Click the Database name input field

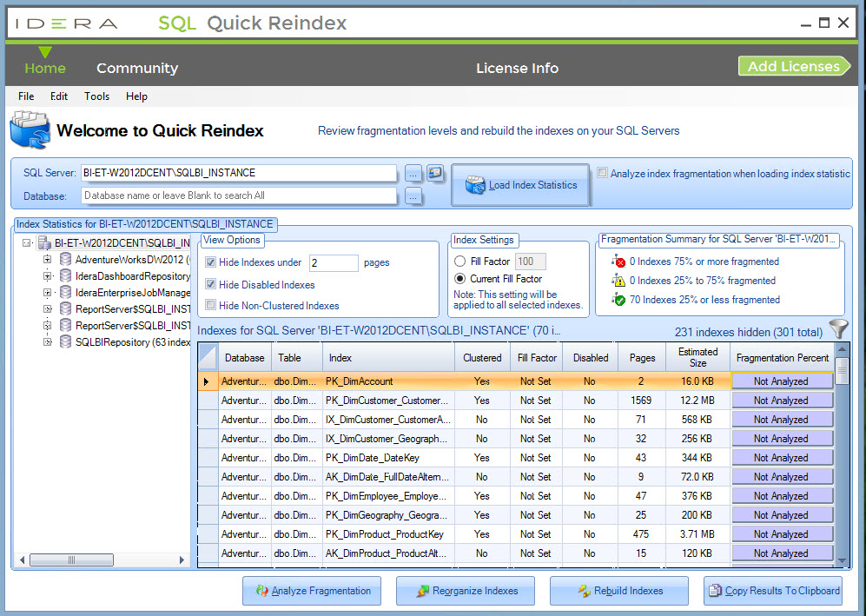coord(239,195)
